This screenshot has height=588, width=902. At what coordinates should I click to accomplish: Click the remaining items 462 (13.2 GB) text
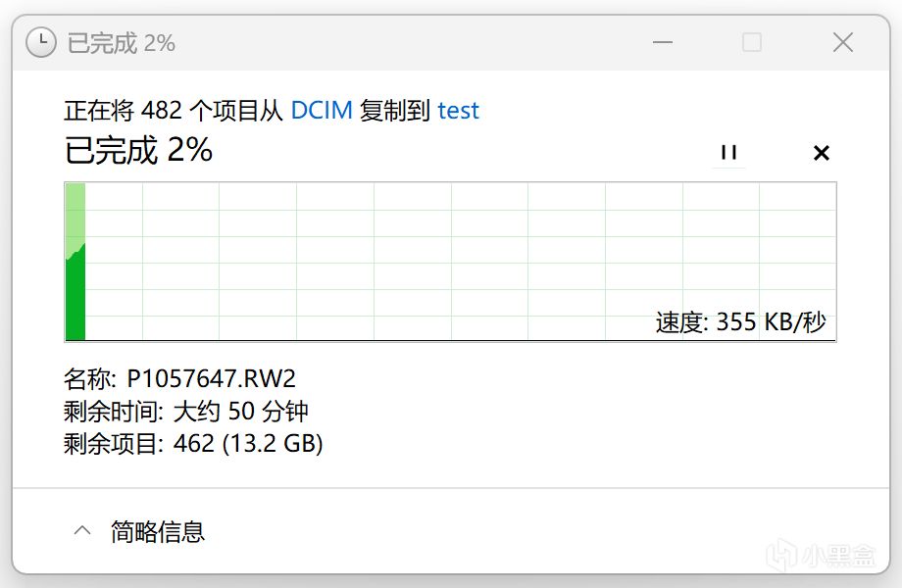[x=248, y=443]
